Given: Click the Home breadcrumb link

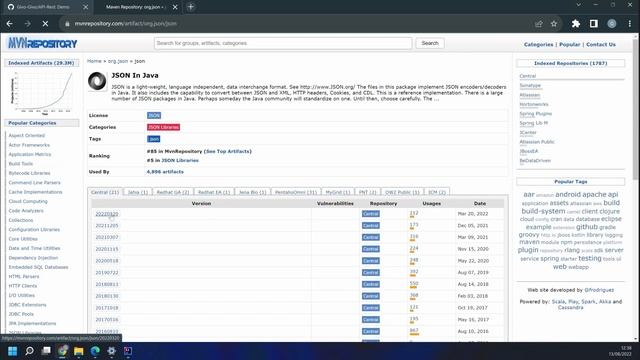Looking at the screenshot, I should tap(94, 61).
